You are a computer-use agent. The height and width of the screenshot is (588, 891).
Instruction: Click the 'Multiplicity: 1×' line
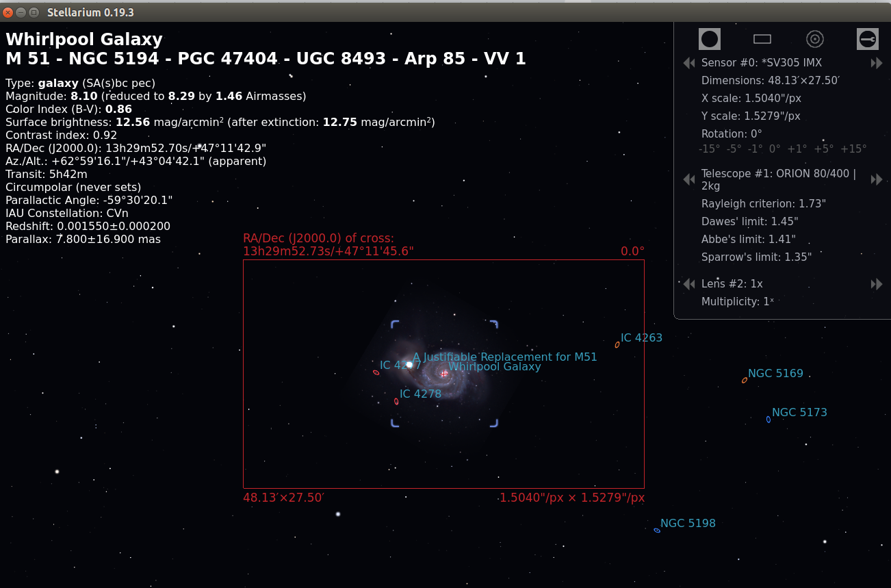point(738,302)
